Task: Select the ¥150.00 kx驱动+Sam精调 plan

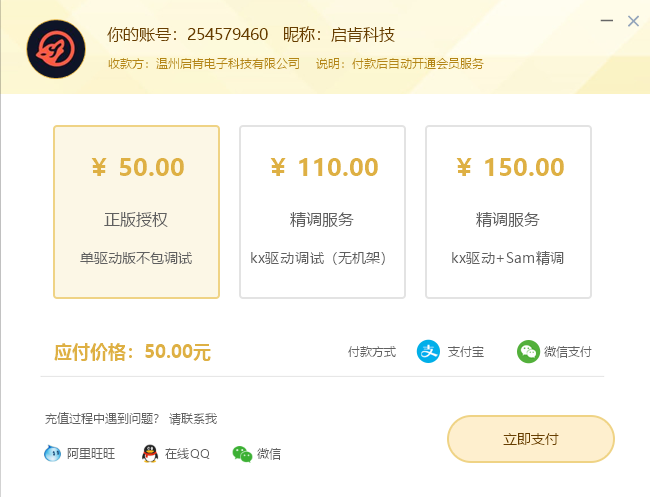Action: coord(508,212)
